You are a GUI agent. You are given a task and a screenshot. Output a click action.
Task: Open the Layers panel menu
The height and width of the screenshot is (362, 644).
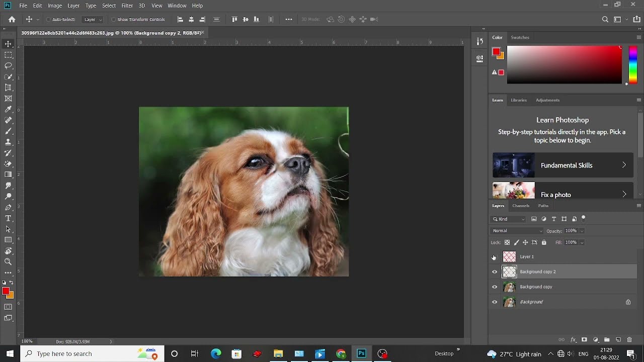[639, 206]
